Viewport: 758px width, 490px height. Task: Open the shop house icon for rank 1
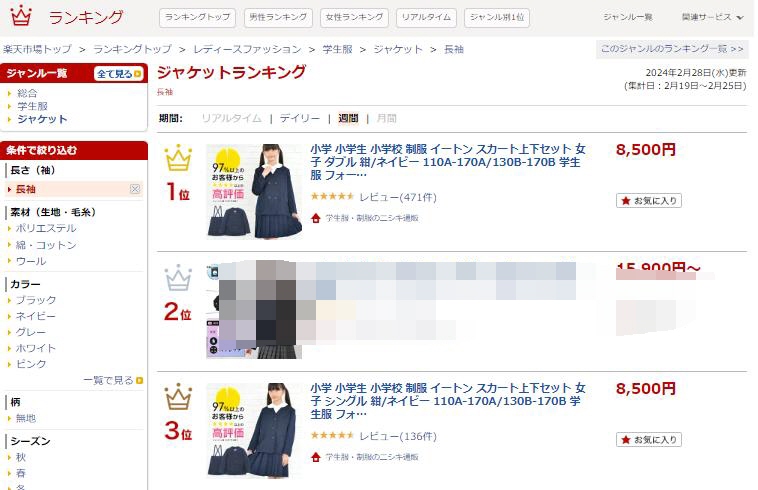pos(316,218)
